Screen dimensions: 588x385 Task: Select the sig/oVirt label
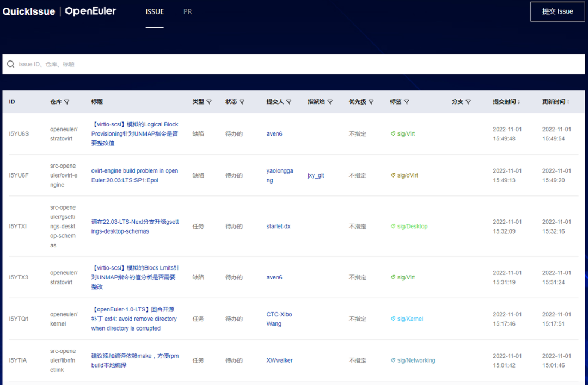click(x=408, y=175)
